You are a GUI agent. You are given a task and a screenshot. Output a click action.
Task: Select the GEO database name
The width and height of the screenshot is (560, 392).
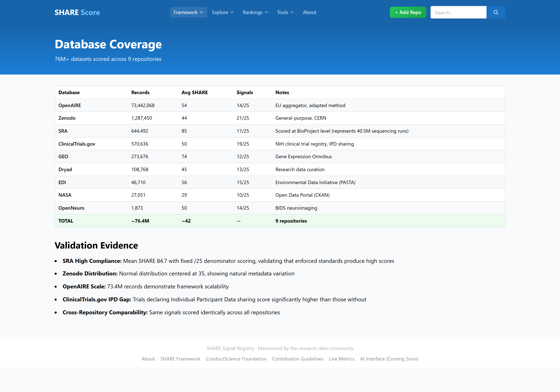pos(63,157)
